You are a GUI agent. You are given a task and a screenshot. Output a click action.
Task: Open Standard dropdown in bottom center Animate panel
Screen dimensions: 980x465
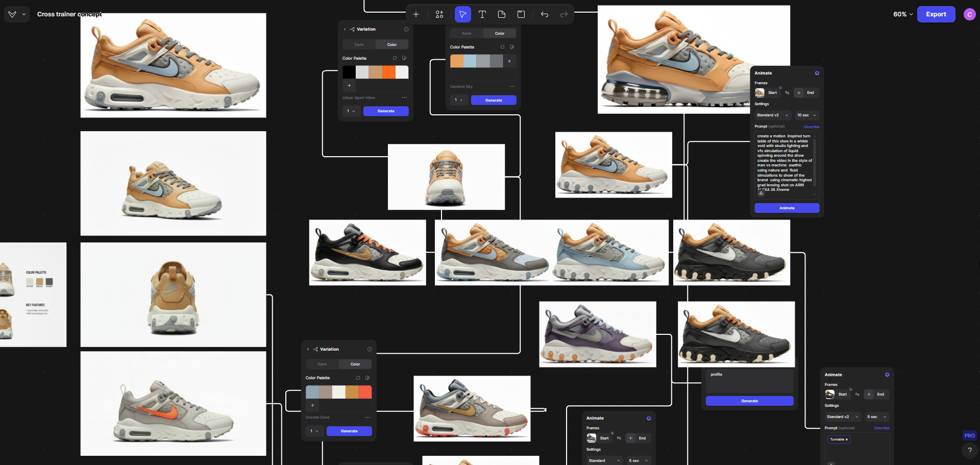coord(605,460)
